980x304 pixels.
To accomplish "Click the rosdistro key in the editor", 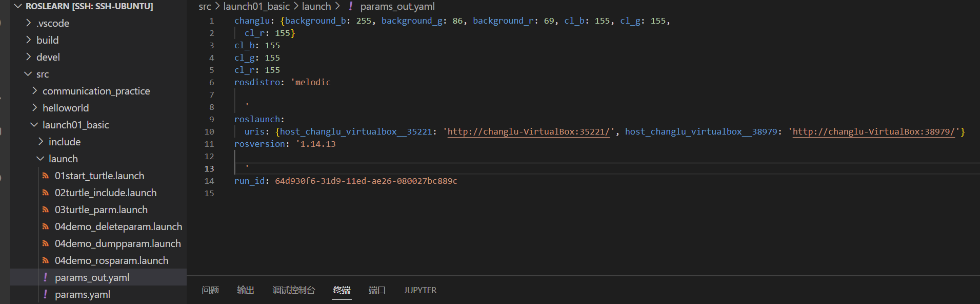I will 257,83.
